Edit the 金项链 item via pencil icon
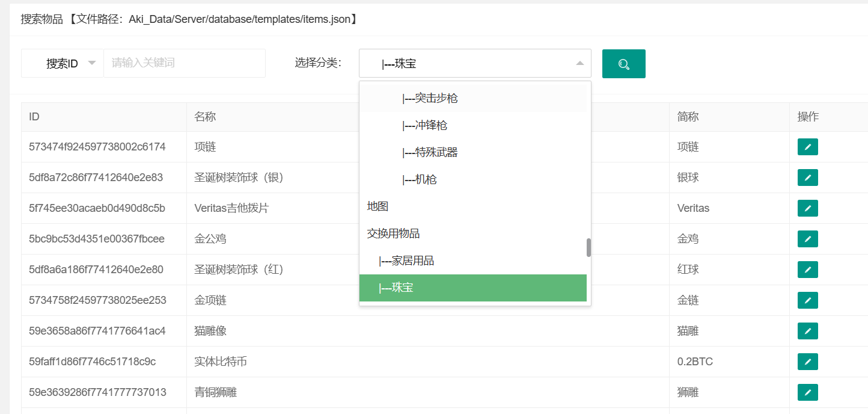The width and height of the screenshot is (868, 414). coord(807,300)
